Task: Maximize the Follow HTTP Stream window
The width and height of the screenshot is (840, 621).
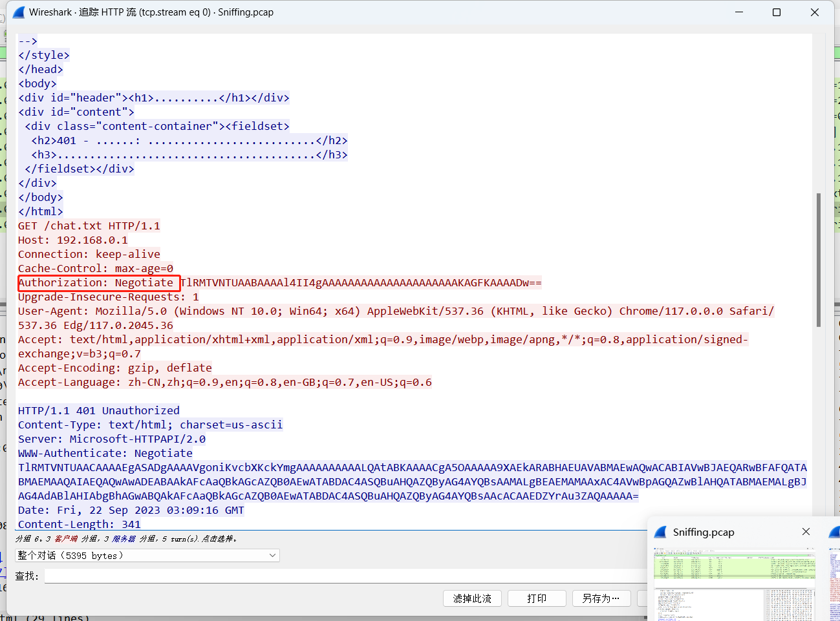Action: point(777,12)
